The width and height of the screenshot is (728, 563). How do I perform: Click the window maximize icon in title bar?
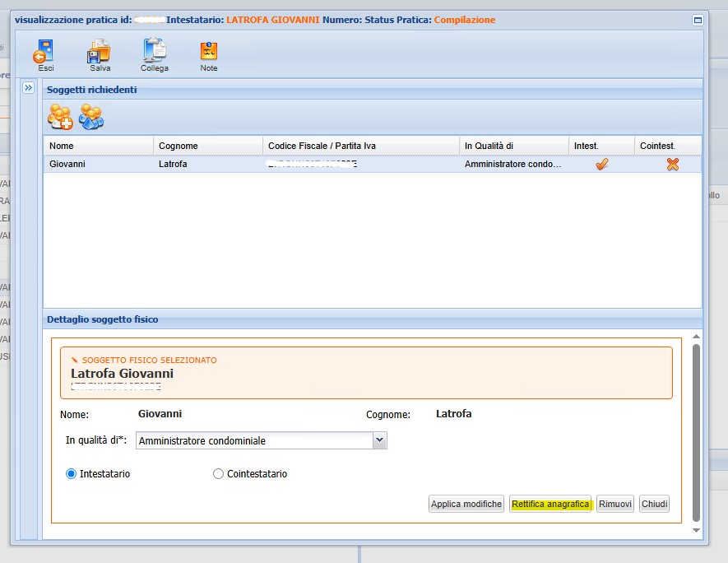point(698,20)
